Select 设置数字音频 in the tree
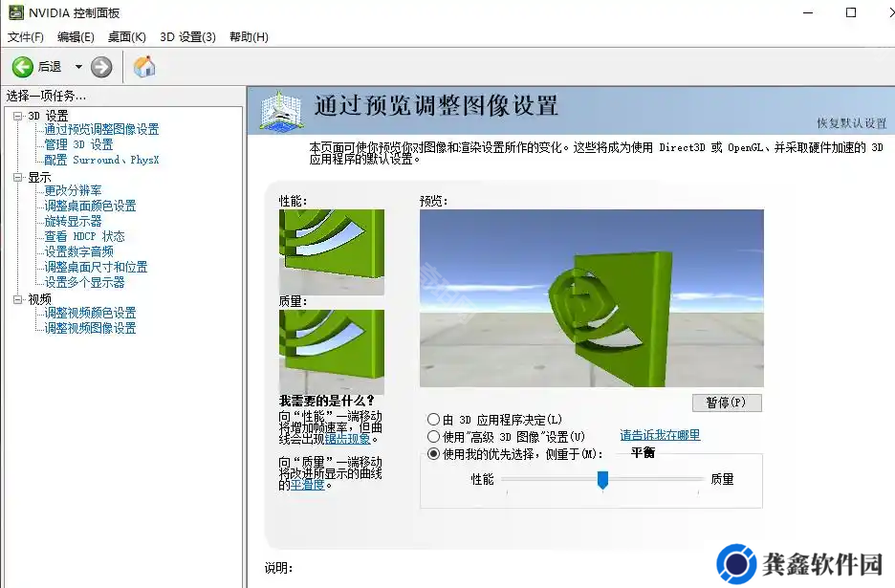895x588 pixels. (x=78, y=251)
